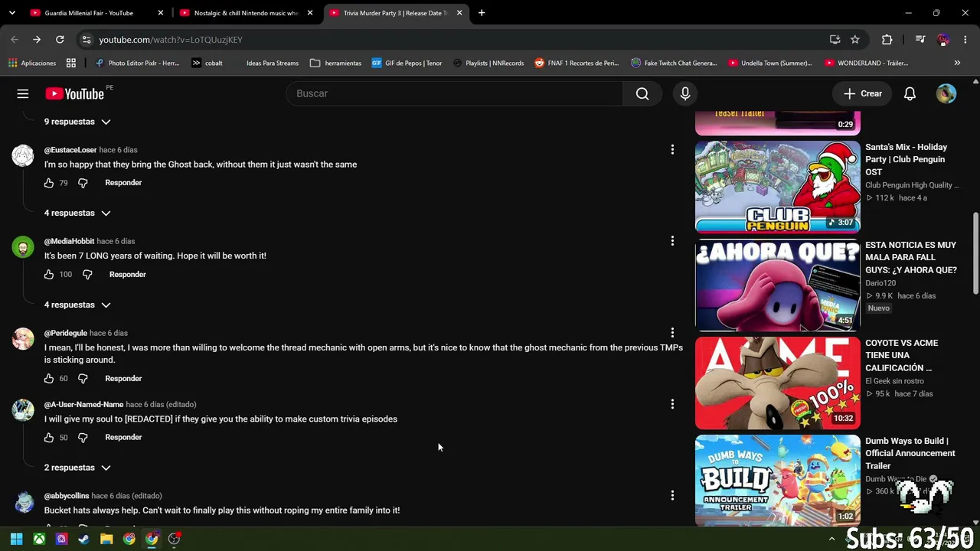
Task: Expand 4 respuestas under @EustaceLoser
Action: pos(77,214)
